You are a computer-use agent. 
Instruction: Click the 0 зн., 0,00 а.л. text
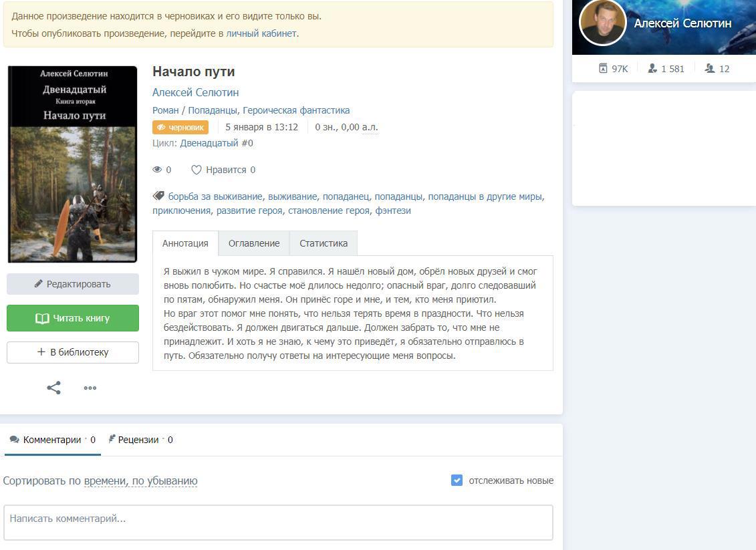(346, 127)
